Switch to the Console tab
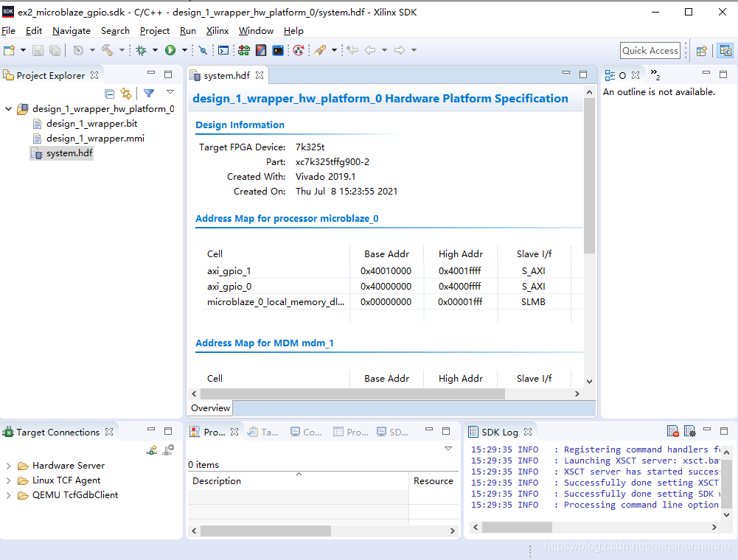Image resolution: width=738 pixels, height=560 pixels. [x=307, y=432]
